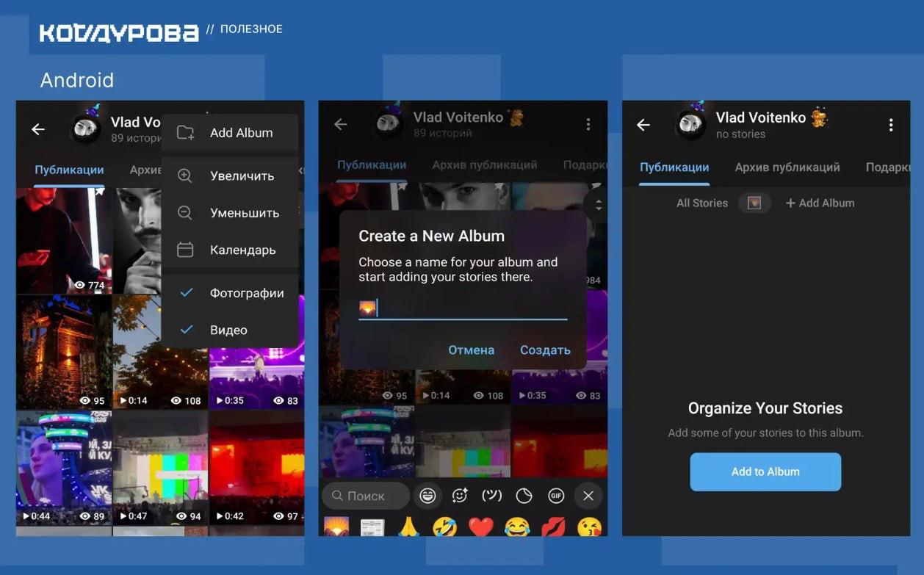The height and width of the screenshot is (575, 924).
Task: Switch to 'Архив публикаций' tab on right screen
Action: 787,167
